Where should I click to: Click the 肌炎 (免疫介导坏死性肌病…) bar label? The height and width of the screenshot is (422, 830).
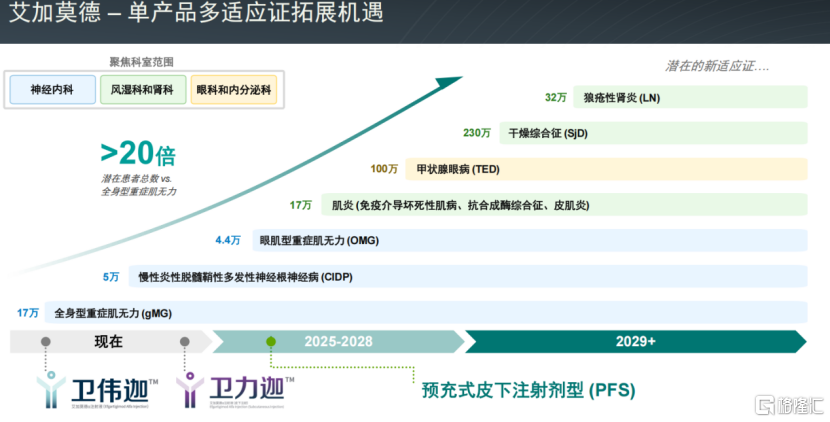[461, 205]
